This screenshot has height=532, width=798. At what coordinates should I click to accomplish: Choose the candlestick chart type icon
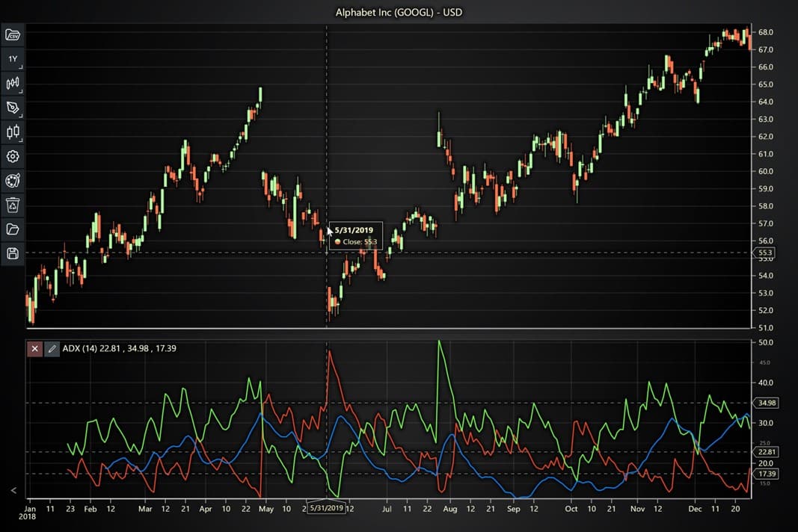pyautogui.click(x=13, y=132)
